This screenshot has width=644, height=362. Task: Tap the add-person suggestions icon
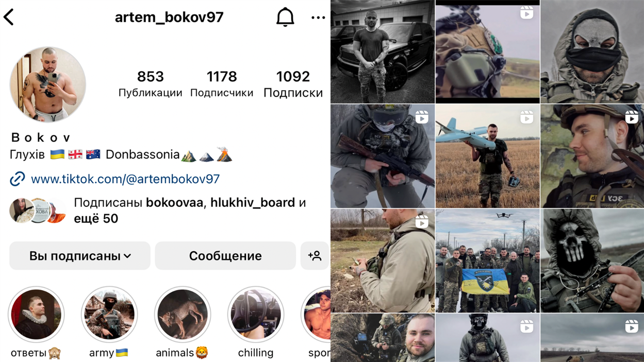pyautogui.click(x=315, y=255)
